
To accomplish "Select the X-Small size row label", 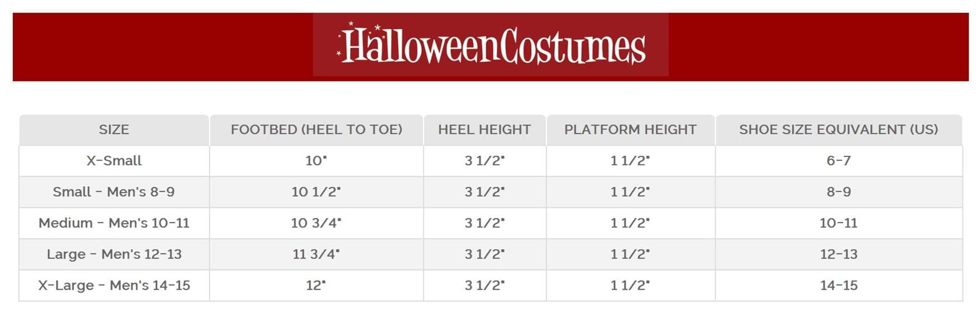I will tap(114, 161).
